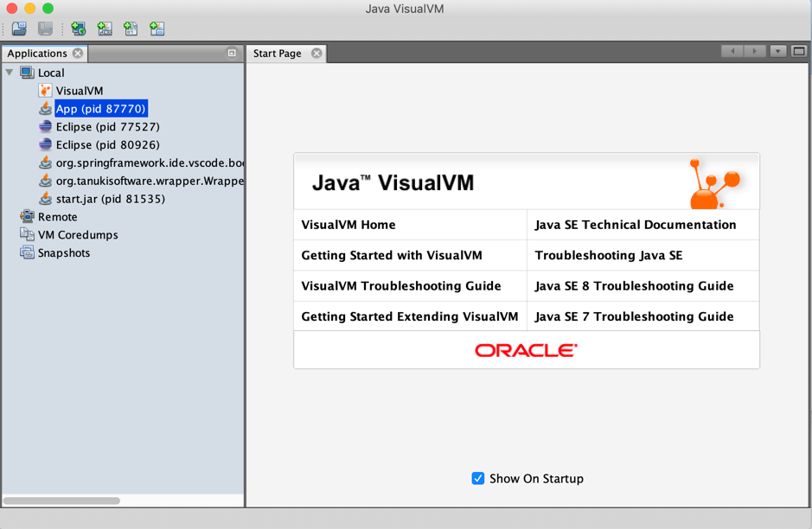
Task: Add a VM coredump using its toolbar icon
Action: click(x=131, y=29)
